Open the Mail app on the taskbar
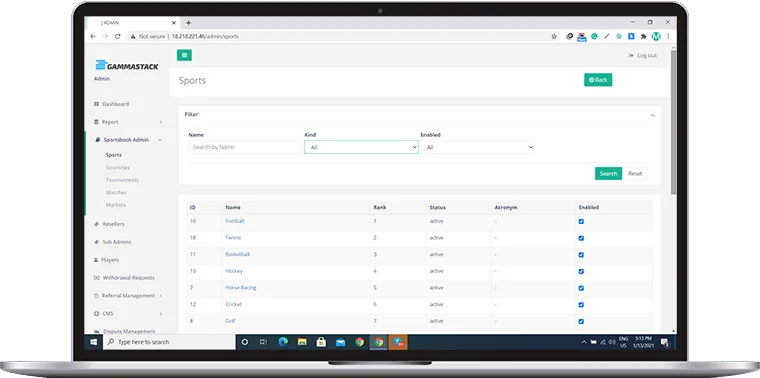This screenshot has width=760, height=378. [x=340, y=342]
